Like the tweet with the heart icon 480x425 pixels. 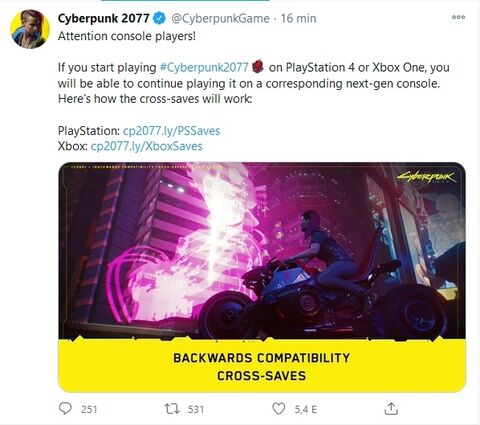click(279, 408)
